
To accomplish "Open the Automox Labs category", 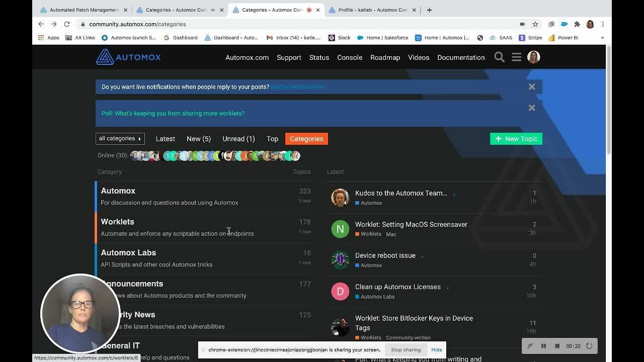I will 128,253.
